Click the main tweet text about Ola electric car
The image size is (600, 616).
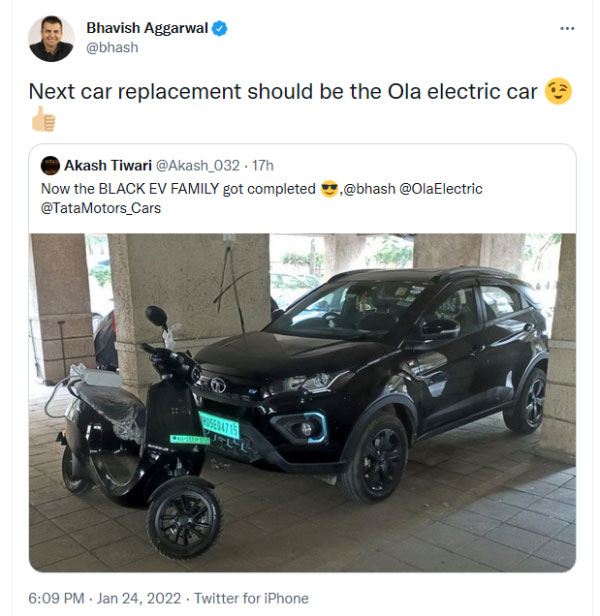(x=285, y=92)
